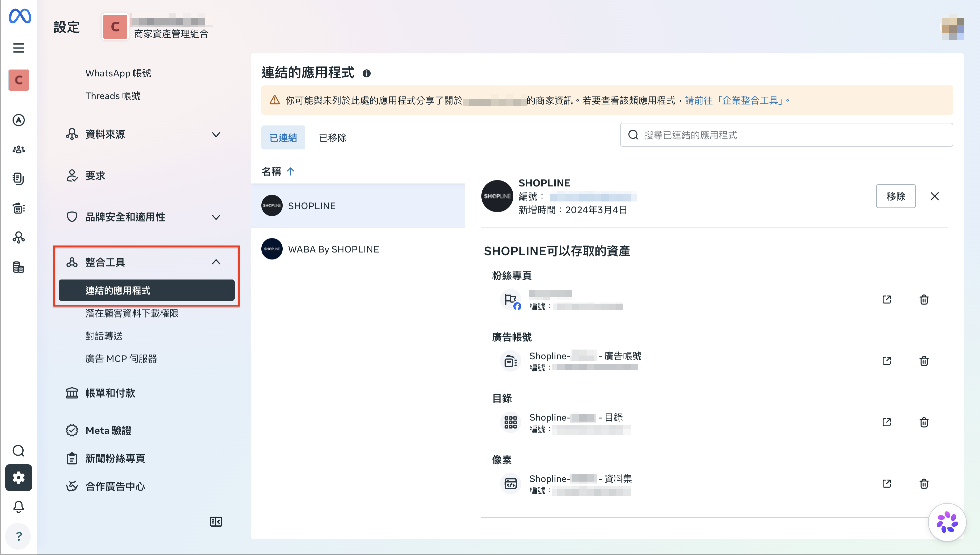980x555 pixels.
Task: Switch to the 已連結 tab
Action: pos(283,137)
